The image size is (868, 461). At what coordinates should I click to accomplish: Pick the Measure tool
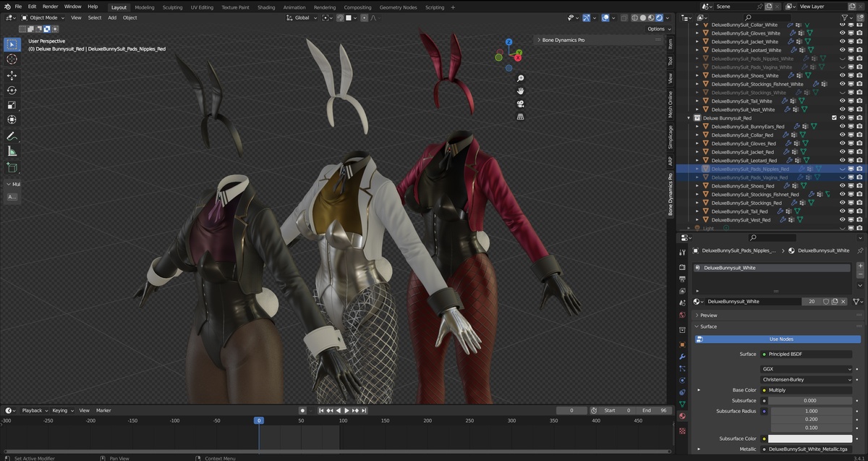12,151
